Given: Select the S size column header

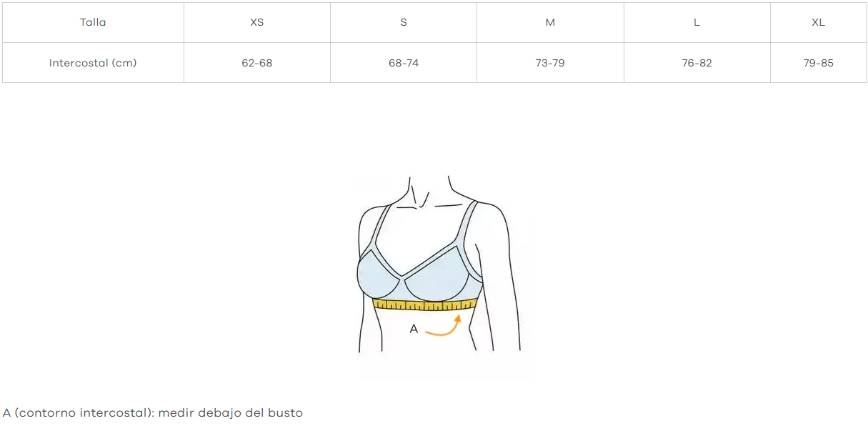Looking at the screenshot, I should 404,22.
